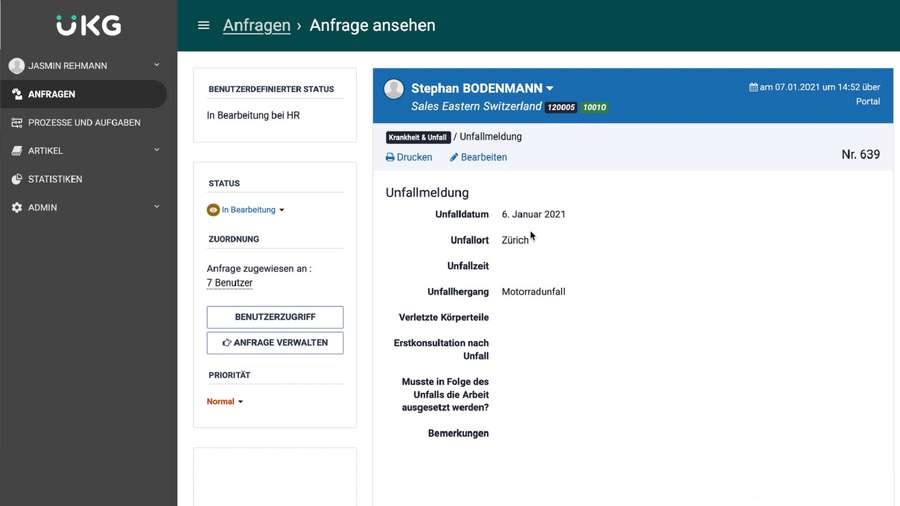Viewport: 900px width, 506px height.
Task: Click the Admin gear icon
Action: [17, 207]
